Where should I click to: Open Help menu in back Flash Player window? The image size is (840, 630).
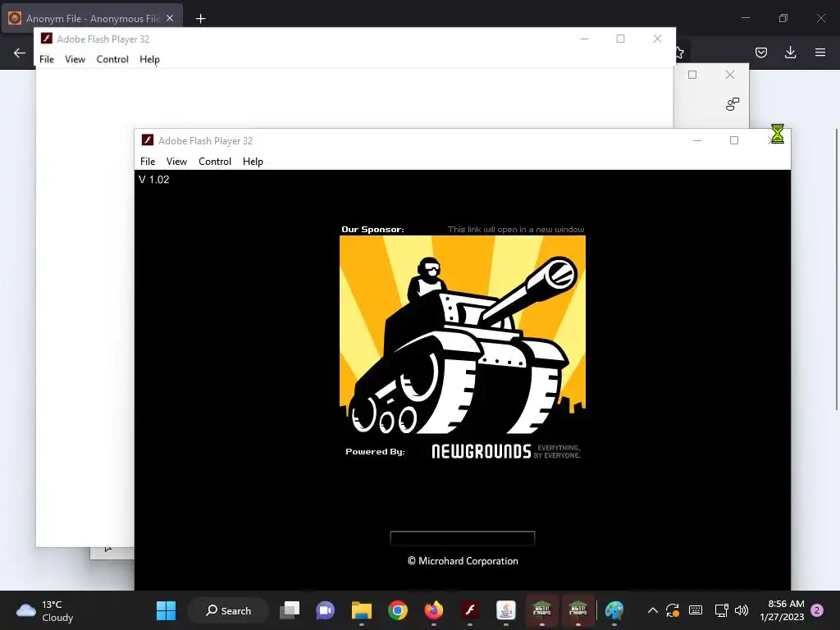click(x=149, y=59)
